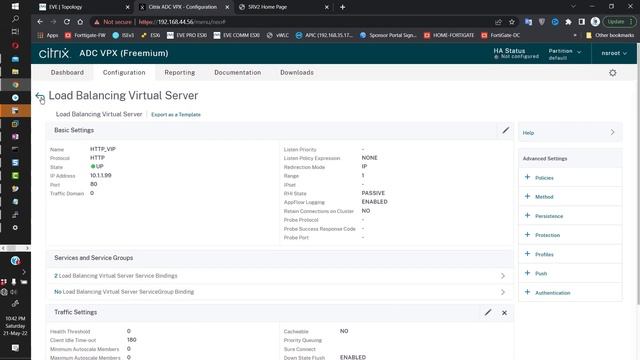Open a new browser tab
This screenshot has width=640, height=360.
(342, 7)
